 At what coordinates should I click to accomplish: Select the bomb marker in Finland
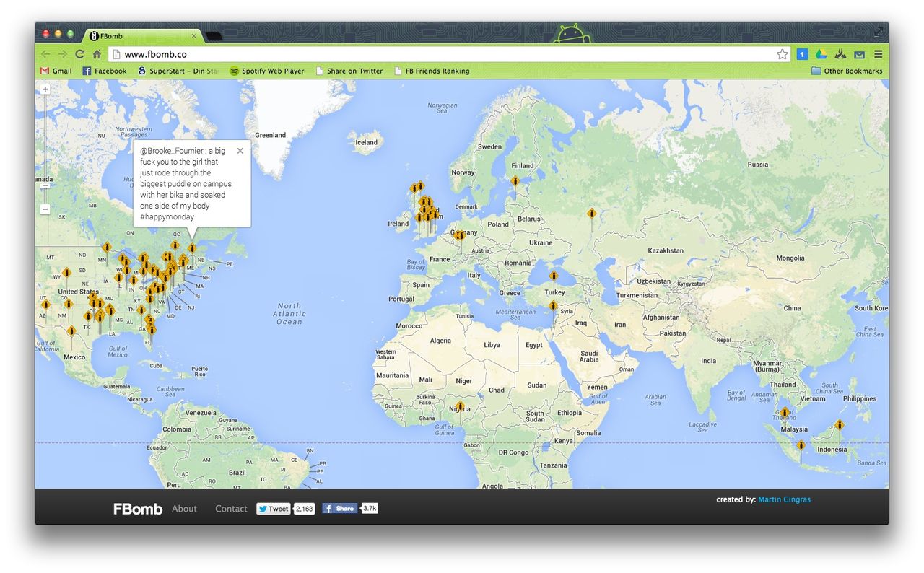tap(515, 181)
